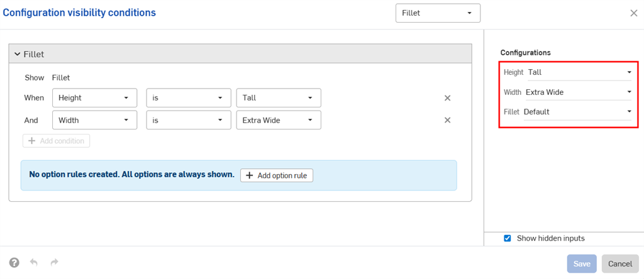
Task: Open the Width configuration dropdown showing Extra Wide
Action: 579,92
